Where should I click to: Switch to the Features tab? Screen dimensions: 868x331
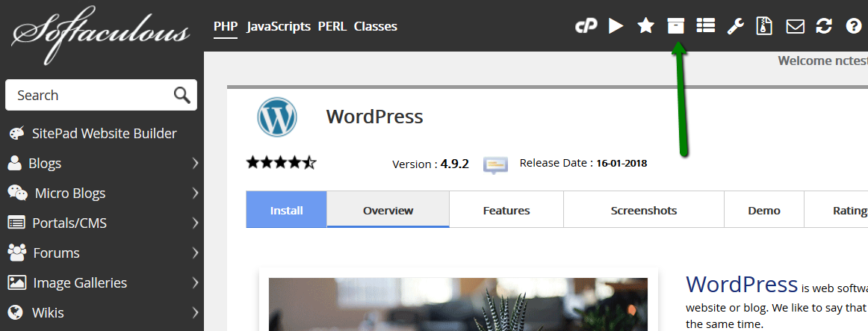(x=506, y=211)
